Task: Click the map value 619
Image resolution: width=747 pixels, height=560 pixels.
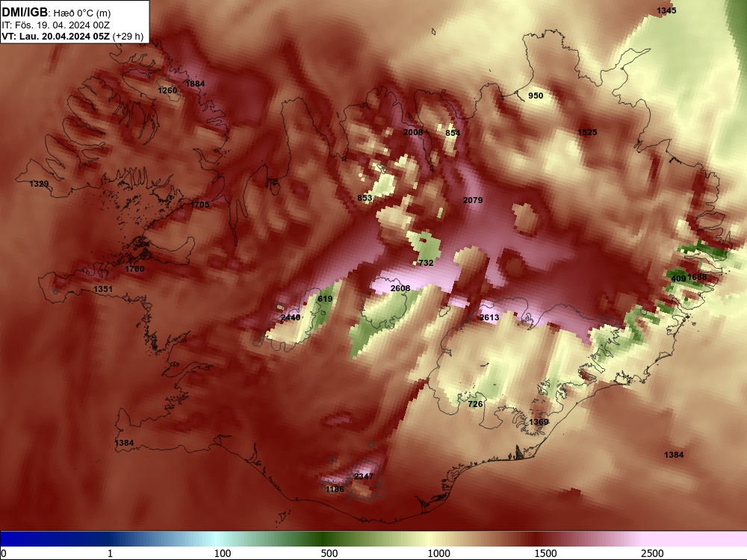Action: pyautogui.click(x=325, y=299)
